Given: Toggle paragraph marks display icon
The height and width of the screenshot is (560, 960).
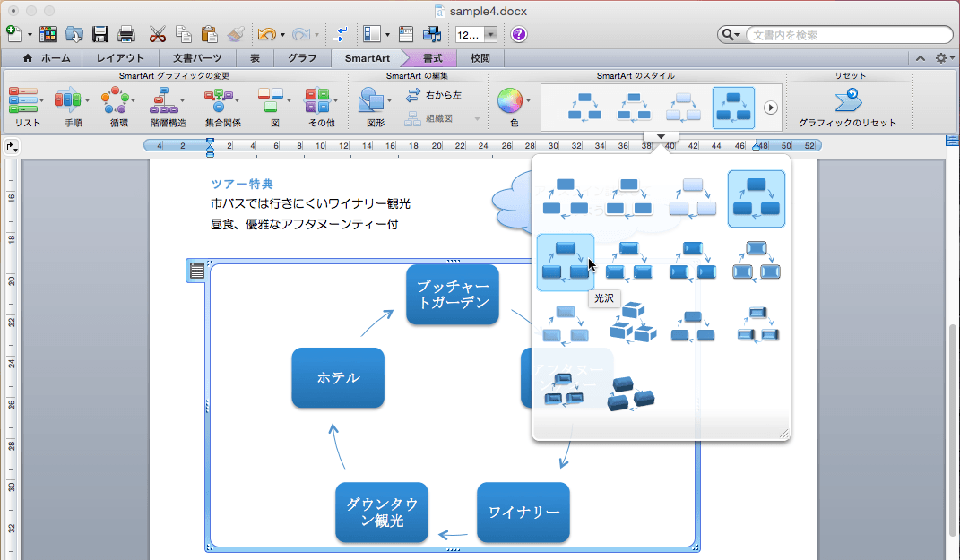Looking at the screenshot, I should coord(340,34).
